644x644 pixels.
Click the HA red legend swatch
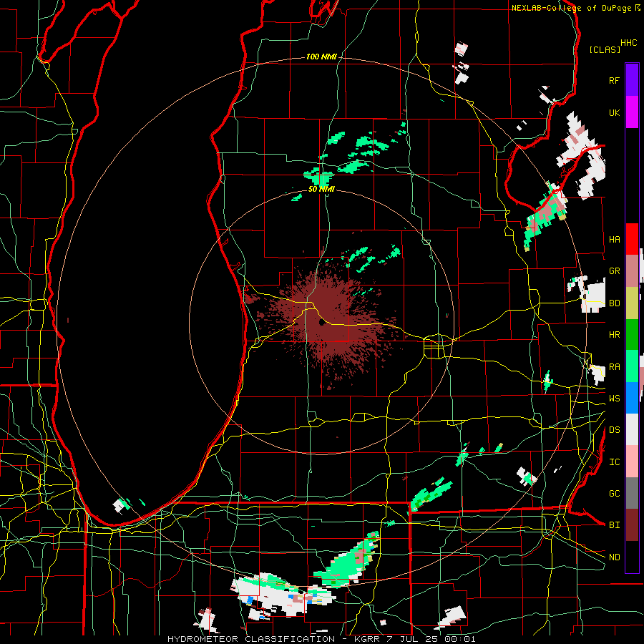[x=632, y=239]
